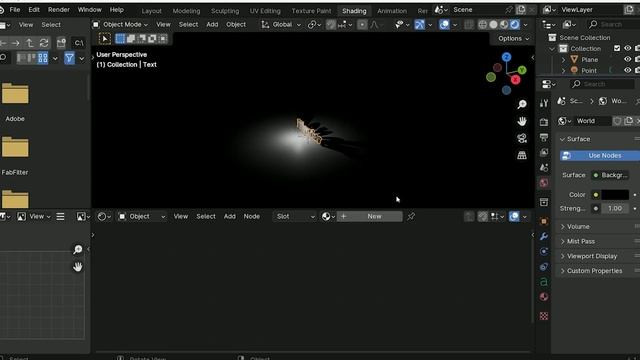Click the New material button
640x360 pixels.
click(369, 216)
